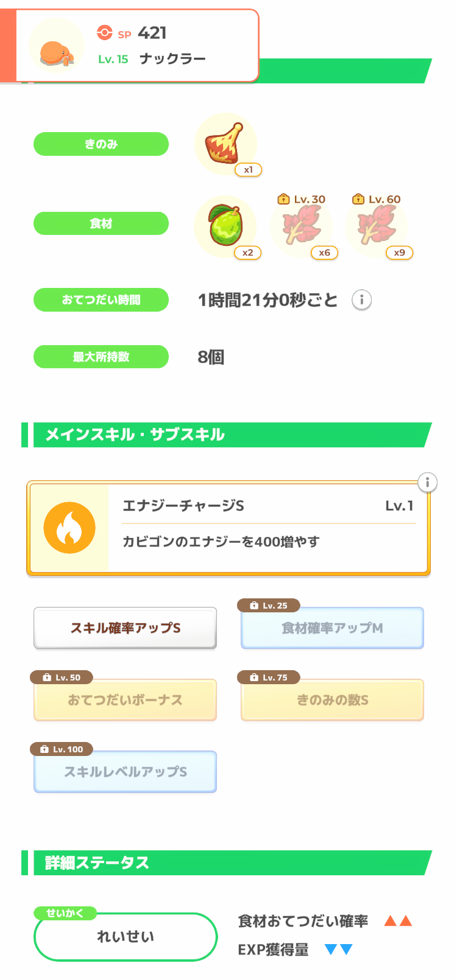Select スキル確率アップS sub skill
Viewport: 457px width, 980px height.
(125, 628)
